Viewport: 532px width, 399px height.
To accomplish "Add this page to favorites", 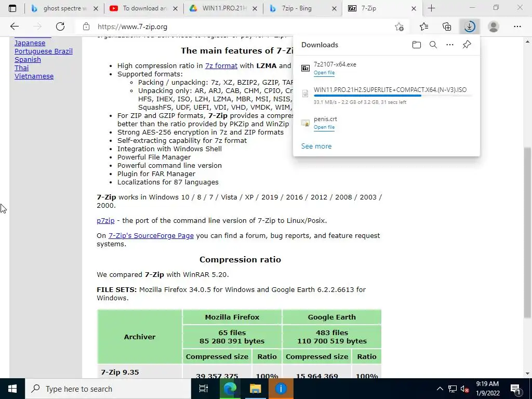I will (400, 26).
